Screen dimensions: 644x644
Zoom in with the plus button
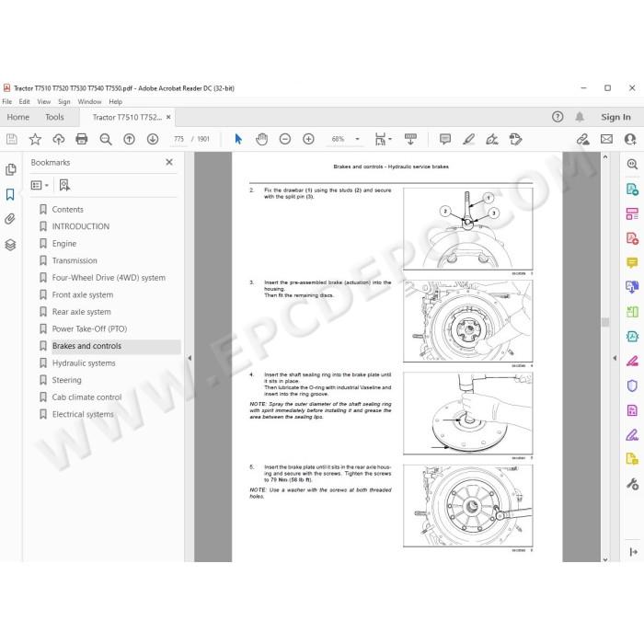[x=308, y=139]
